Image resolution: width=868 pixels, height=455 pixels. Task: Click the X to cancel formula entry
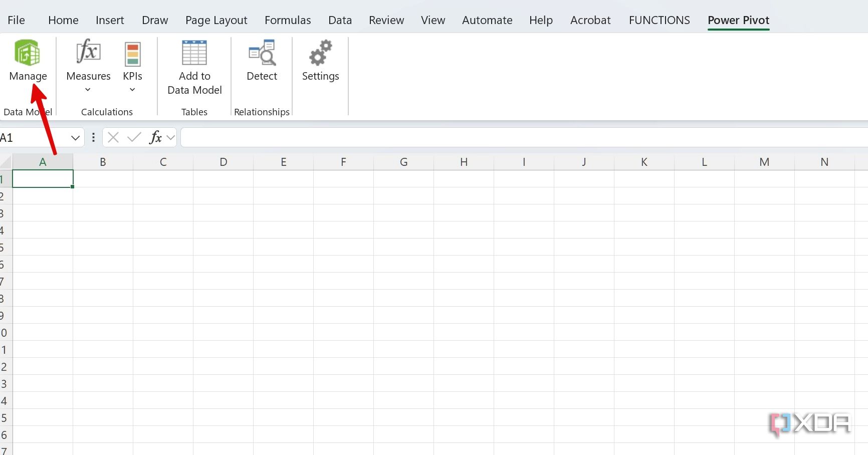[112, 137]
